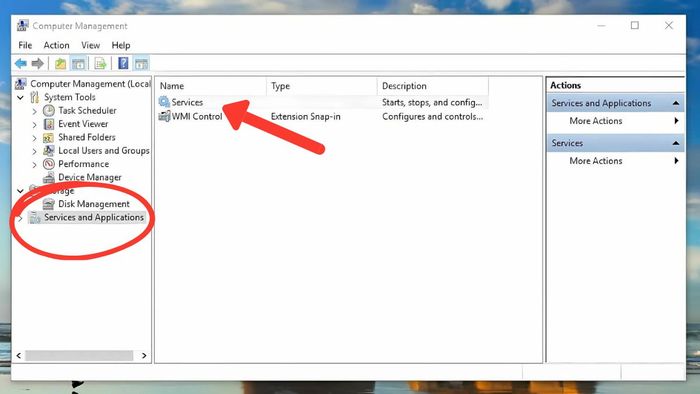Click the tree scrollbar right arrow
This screenshot has height=394, width=700.
tap(144, 356)
